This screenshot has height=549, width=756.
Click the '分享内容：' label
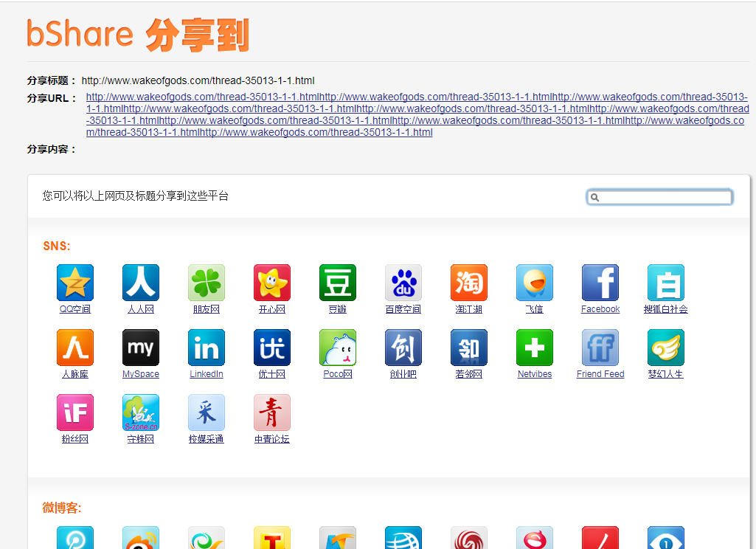pos(52,150)
